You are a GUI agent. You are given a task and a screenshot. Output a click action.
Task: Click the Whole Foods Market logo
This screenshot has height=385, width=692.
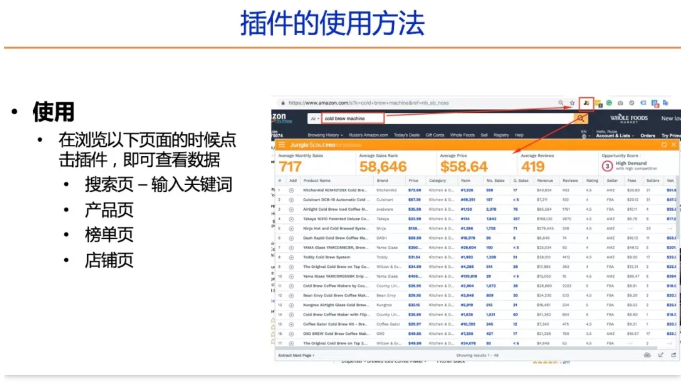tap(629, 118)
